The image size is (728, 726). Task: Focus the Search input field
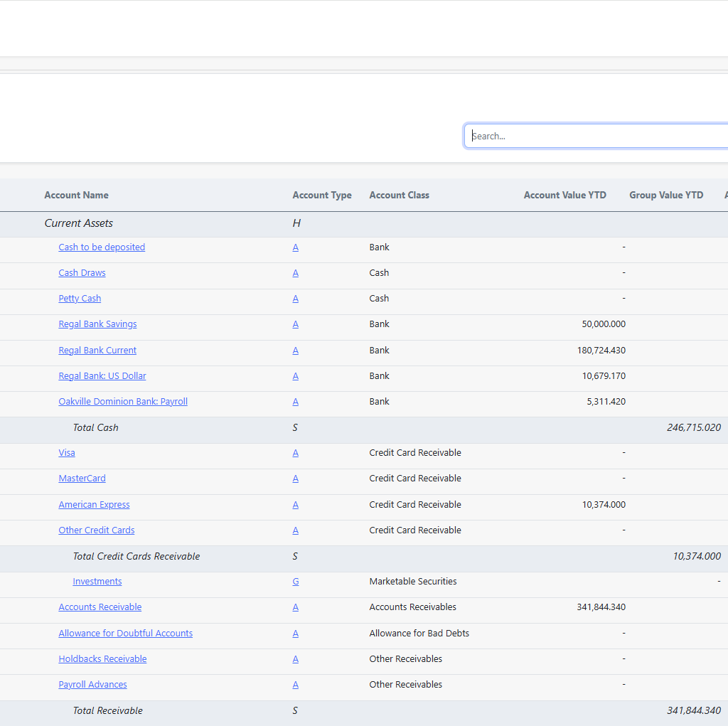pyautogui.click(x=596, y=136)
